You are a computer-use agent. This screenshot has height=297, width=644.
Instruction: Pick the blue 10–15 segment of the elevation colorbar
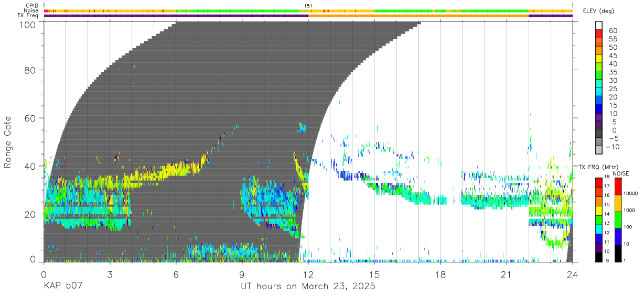599,109
